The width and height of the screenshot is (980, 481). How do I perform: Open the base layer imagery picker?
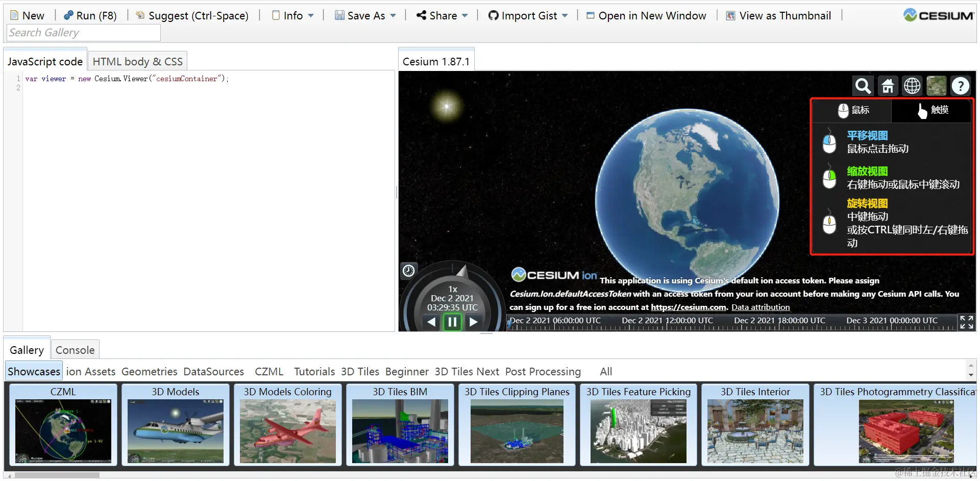click(x=936, y=86)
